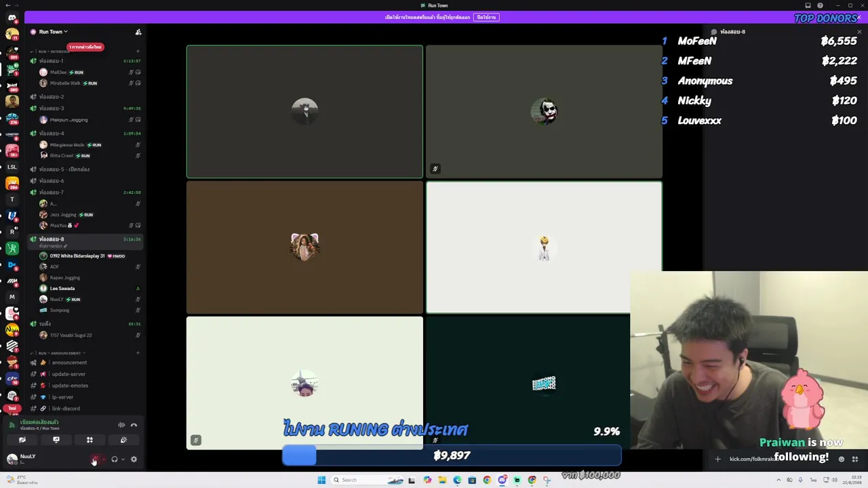The height and width of the screenshot is (488, 868).
Task: Open Discord from the Windows taskbar
Action: (502, 480)
